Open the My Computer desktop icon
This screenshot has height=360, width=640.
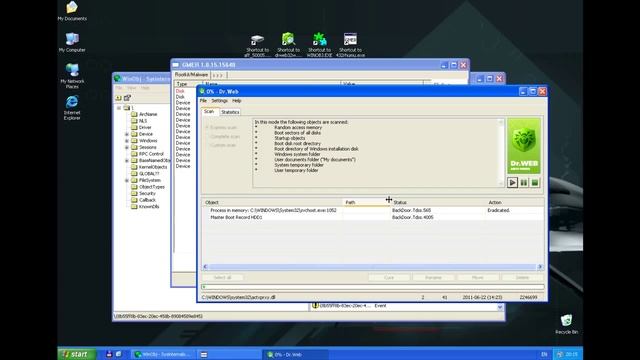pos(72,42)
